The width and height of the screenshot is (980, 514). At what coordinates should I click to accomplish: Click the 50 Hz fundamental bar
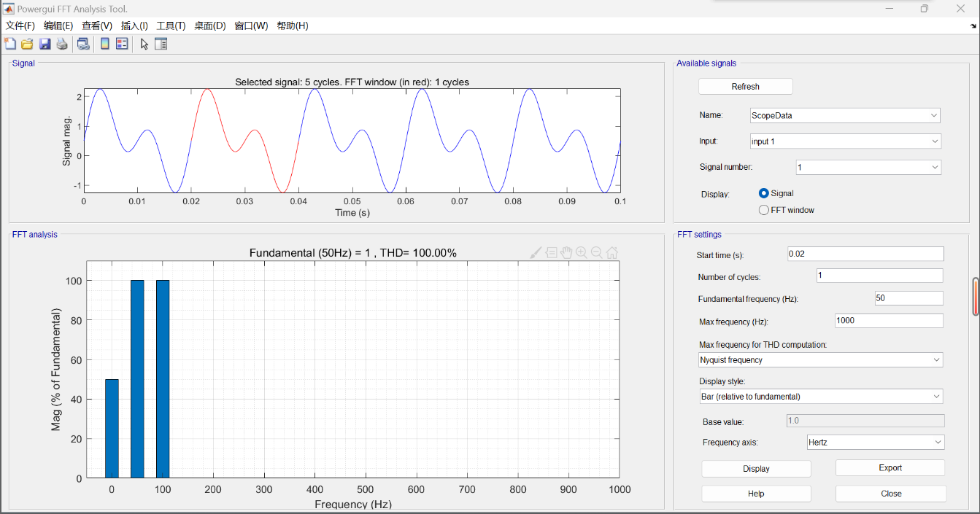tap(137, 379)
